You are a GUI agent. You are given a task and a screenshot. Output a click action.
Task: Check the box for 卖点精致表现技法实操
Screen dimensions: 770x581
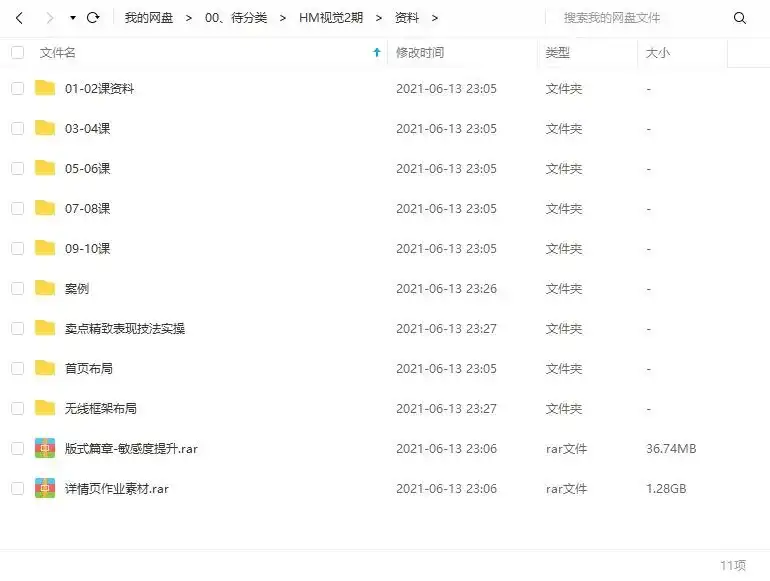[17, 329]
